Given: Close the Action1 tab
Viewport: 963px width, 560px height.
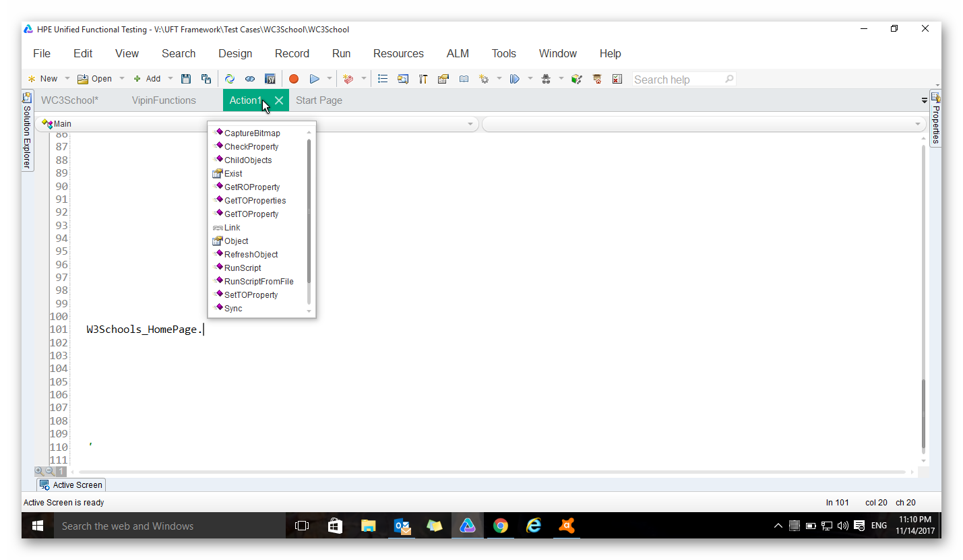Looking at the screenshot, I should tap(279, 100).
